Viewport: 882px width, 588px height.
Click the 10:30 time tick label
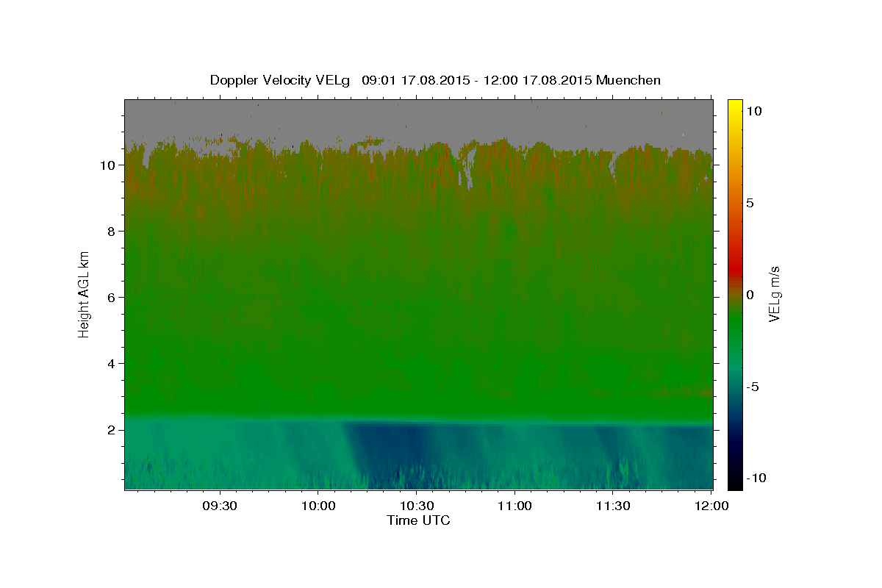416,506
